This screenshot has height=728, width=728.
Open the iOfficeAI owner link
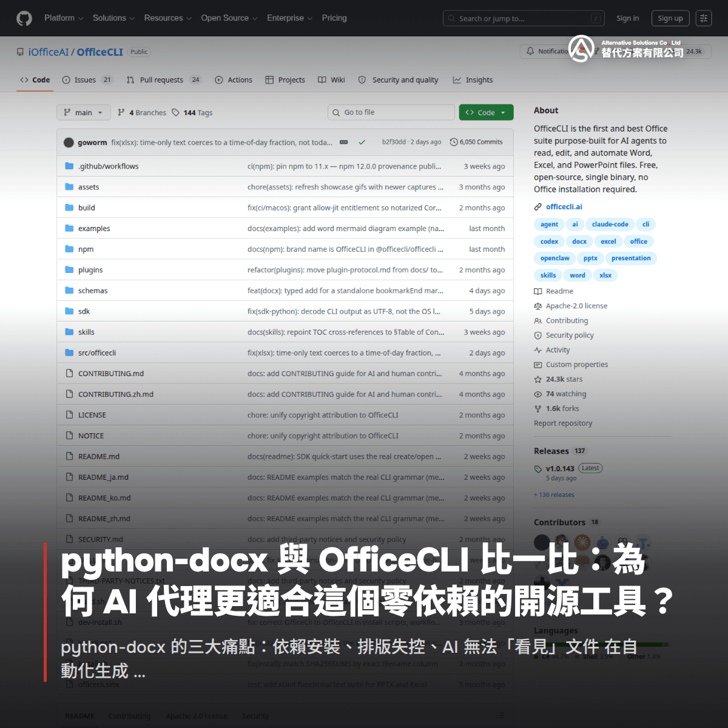coord(49,52)
